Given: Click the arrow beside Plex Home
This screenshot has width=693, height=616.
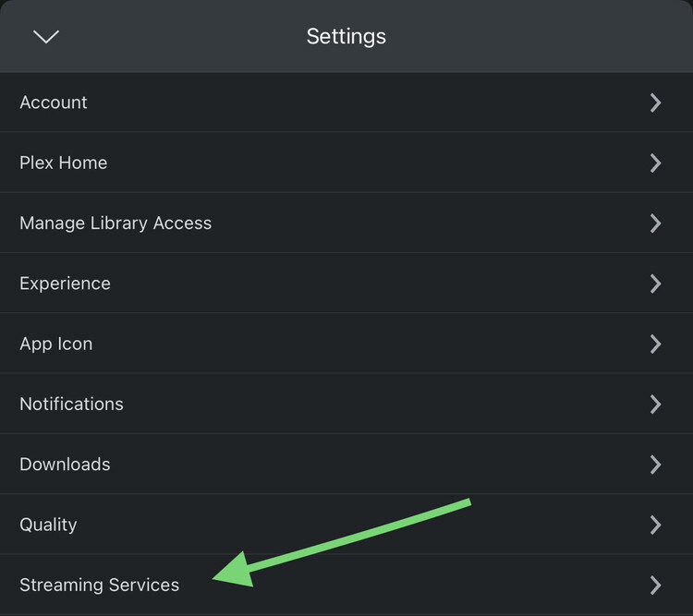Looking at the screenshot, I should 655,163.
